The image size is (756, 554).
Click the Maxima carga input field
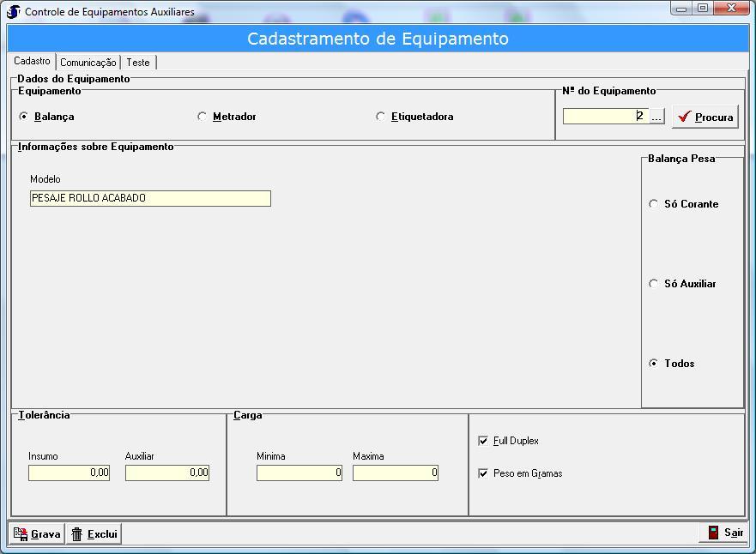coord(395,473)
